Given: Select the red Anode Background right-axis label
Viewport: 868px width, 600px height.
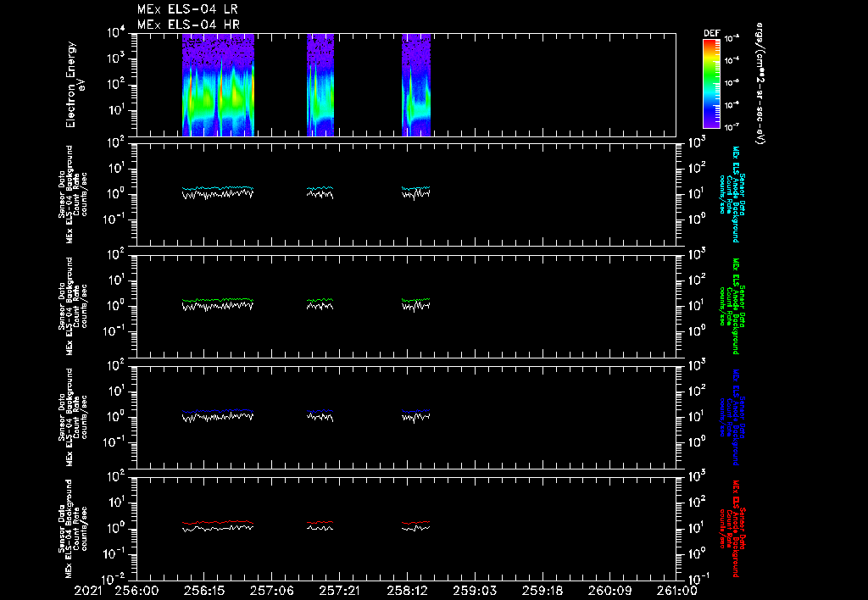Looking at the screenshot, I should point(732,529).
